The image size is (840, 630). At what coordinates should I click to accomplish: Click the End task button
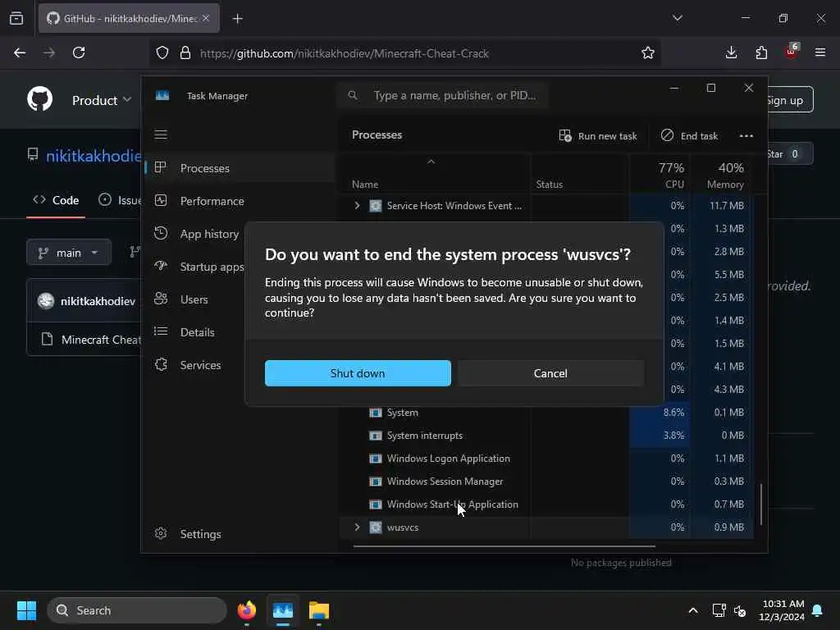(x=689, y=136)
